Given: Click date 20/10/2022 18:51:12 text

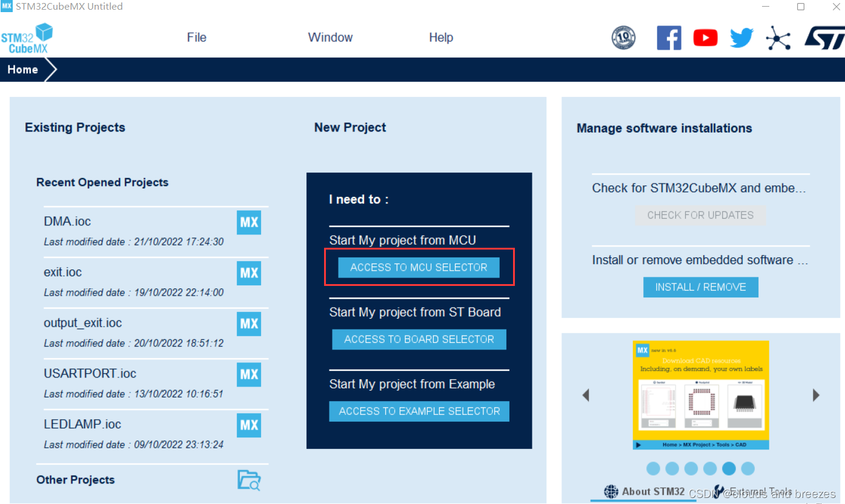Looking at the screenshot, I should pos(179,343).
